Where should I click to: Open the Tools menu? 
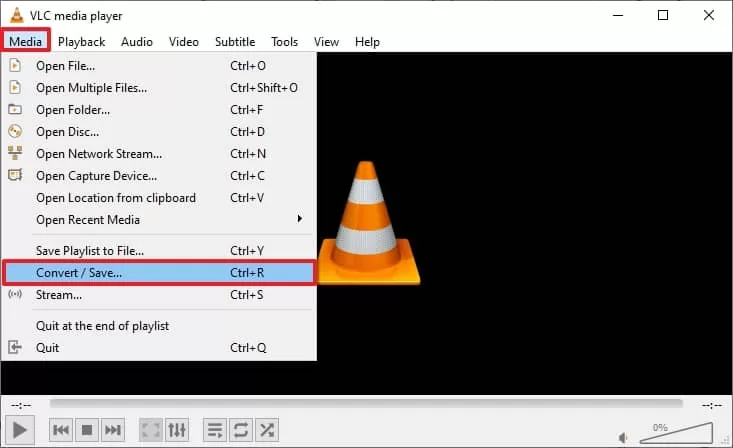(284, 42)
